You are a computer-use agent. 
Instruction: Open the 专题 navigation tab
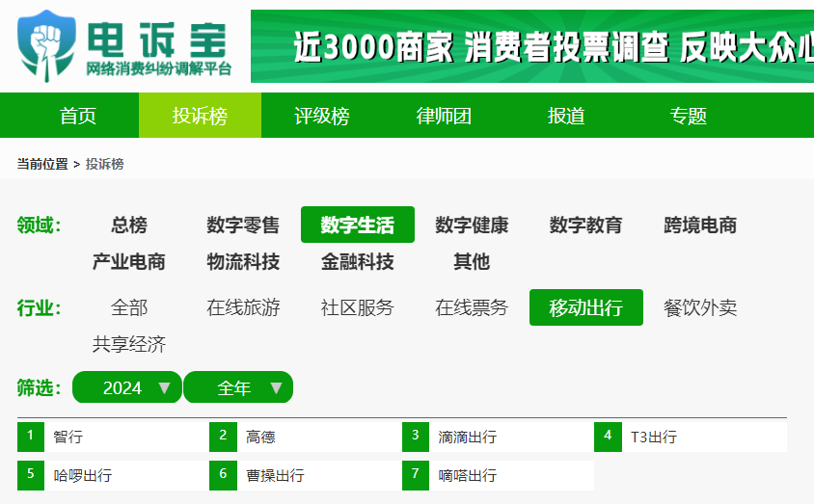(x=688, y=115)
